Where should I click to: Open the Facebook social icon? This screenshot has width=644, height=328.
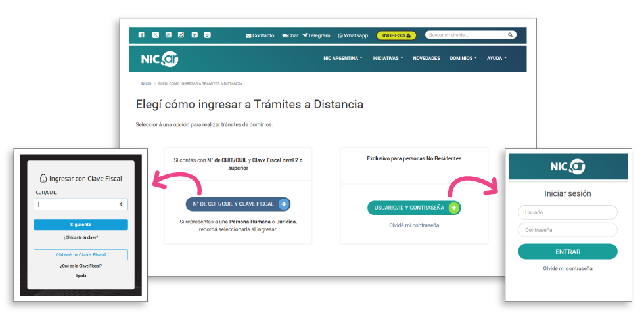141,35
